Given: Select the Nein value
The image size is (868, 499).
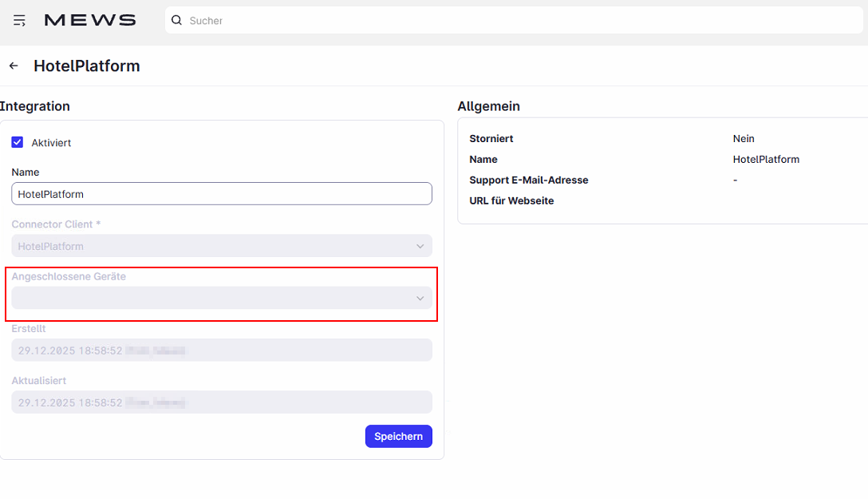Looking at the screenshot, I should (744, 138).
